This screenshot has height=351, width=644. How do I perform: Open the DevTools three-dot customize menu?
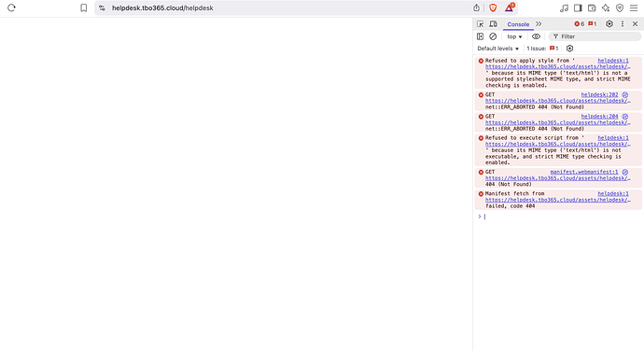(x=623, y=24)
